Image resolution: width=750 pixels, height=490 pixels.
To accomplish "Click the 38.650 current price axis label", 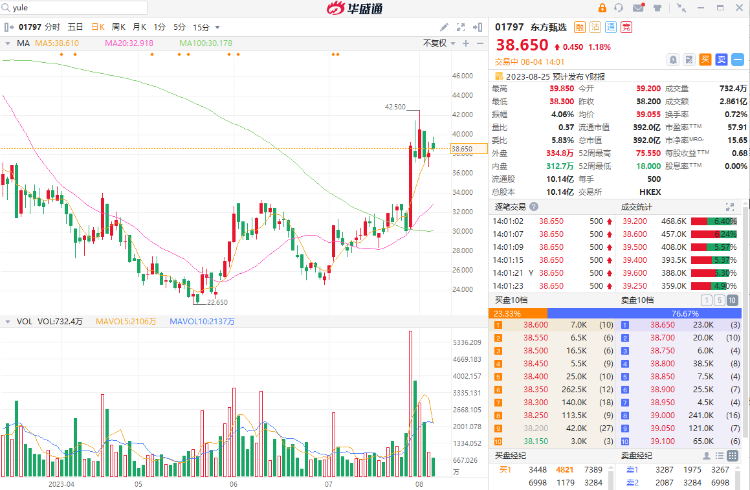I will pyautogui.click(x=469, y=149).
